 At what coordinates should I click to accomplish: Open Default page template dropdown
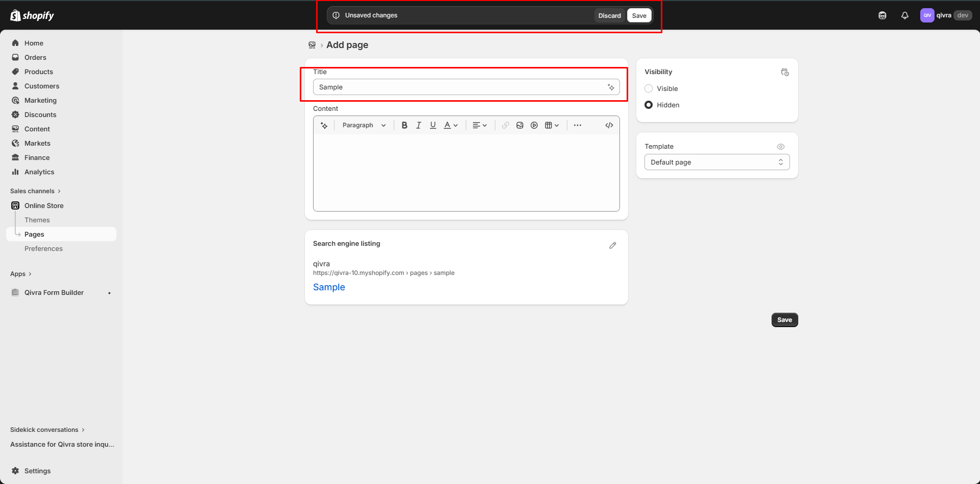pos(717,162)
